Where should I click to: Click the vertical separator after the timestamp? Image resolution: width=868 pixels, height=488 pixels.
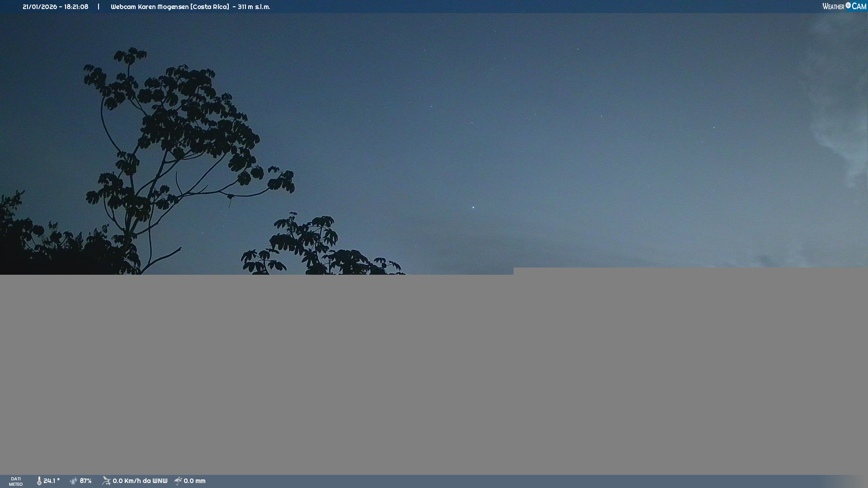[99, 7]
